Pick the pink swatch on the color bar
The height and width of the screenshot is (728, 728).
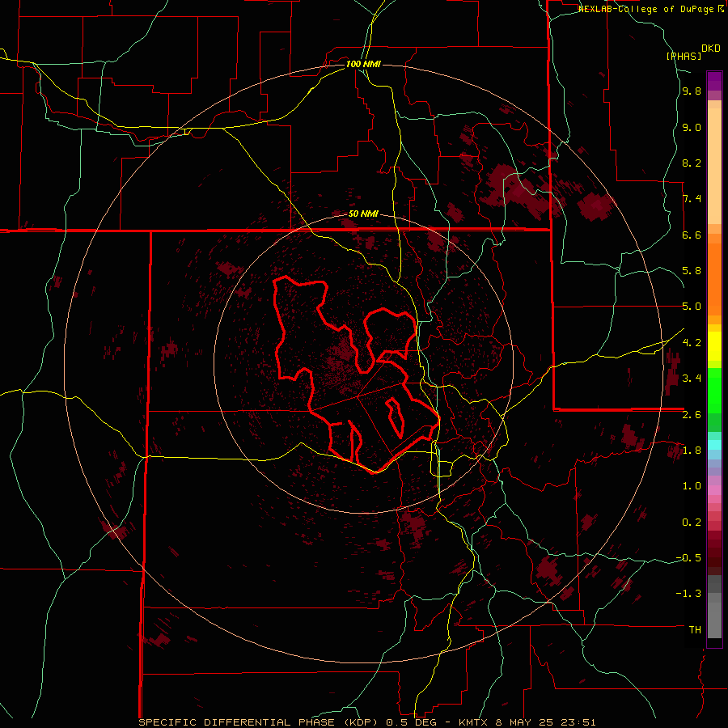(714, 490)
